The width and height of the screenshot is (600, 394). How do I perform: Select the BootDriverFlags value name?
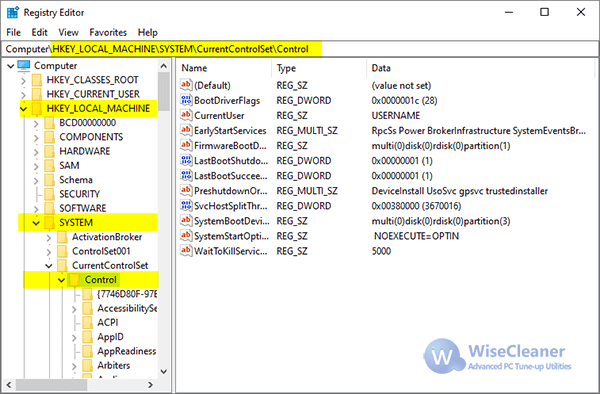(x=227, y=101)
